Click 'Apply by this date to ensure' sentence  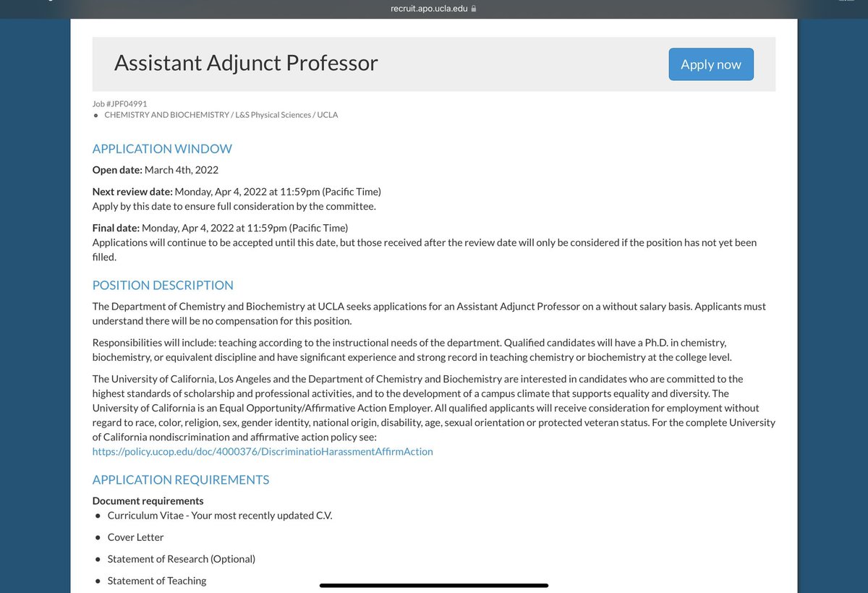point(234,206)
